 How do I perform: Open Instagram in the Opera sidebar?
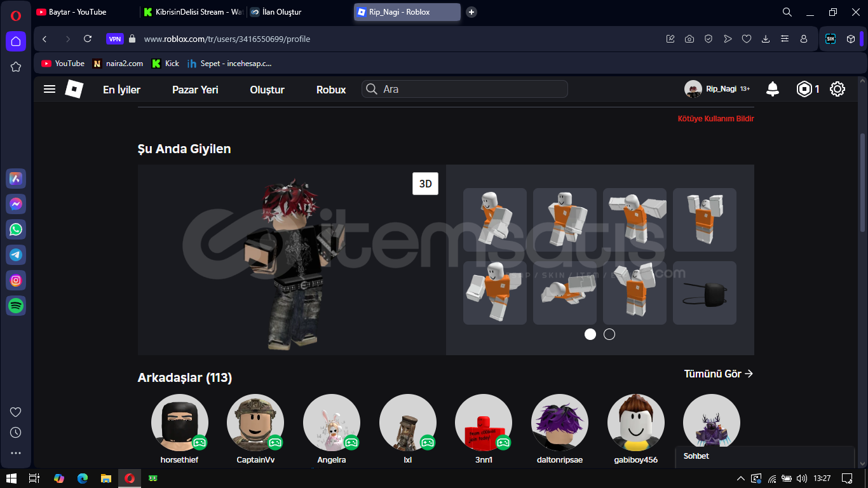click(16, 280)
